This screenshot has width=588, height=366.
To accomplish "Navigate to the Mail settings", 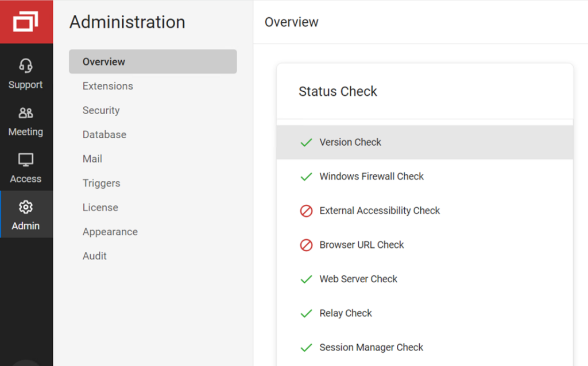I will coord(92,159).
